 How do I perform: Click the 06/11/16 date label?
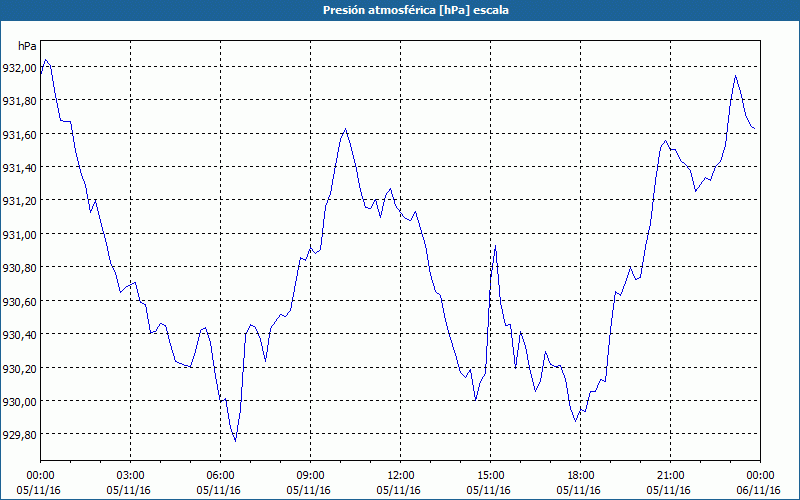759,490
